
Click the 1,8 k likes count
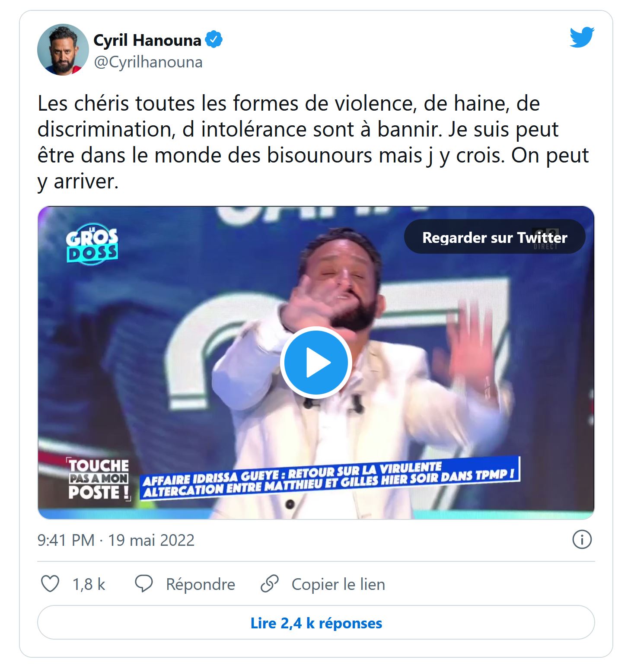click(x=89, y=584)
